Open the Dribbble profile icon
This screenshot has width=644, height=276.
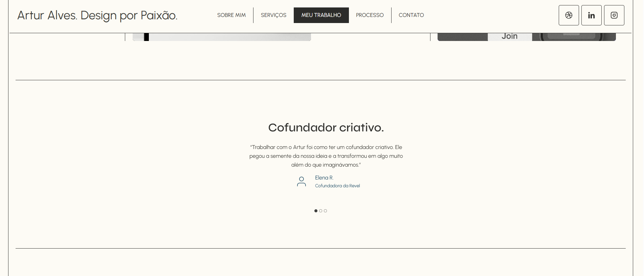tap(569, 15)
